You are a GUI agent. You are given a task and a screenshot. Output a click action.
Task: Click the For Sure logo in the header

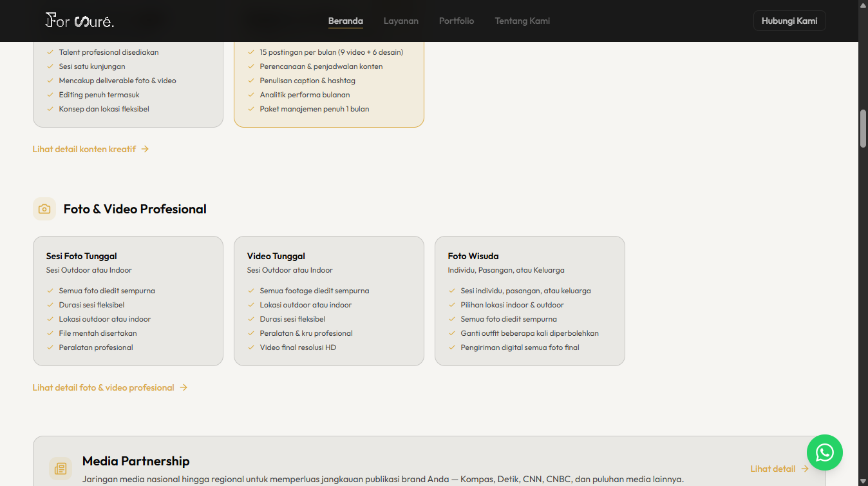pos(80,21)
